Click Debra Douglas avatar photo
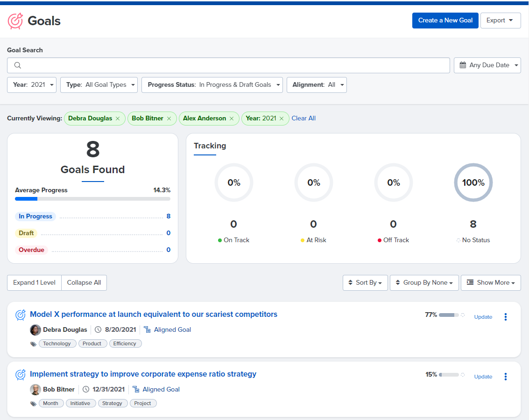Image resolution: width=529 pixels, height=420 pixels. 35,329
